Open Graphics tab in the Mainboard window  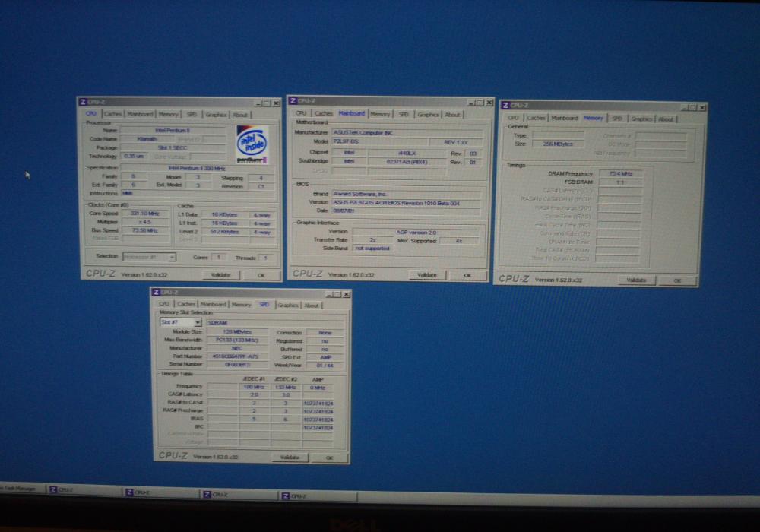[427, 114]
